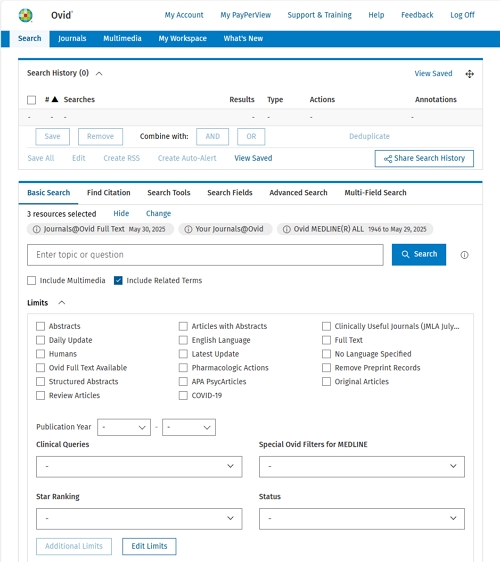Open Multi-Field Search tab
This screenshot has height=562, width=500.
pyautogui.click(x=375, y=193)
